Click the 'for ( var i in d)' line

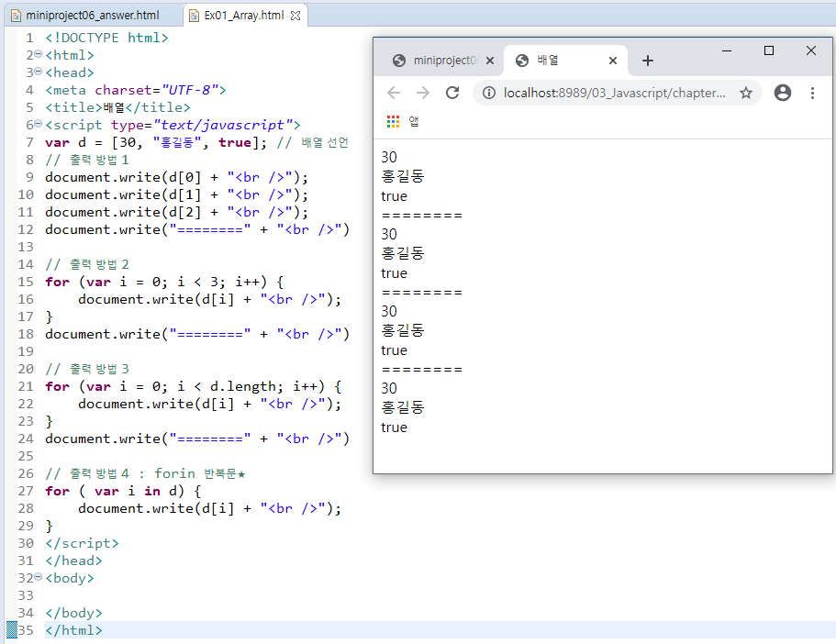pyautogui.click(x=123, y=491)
